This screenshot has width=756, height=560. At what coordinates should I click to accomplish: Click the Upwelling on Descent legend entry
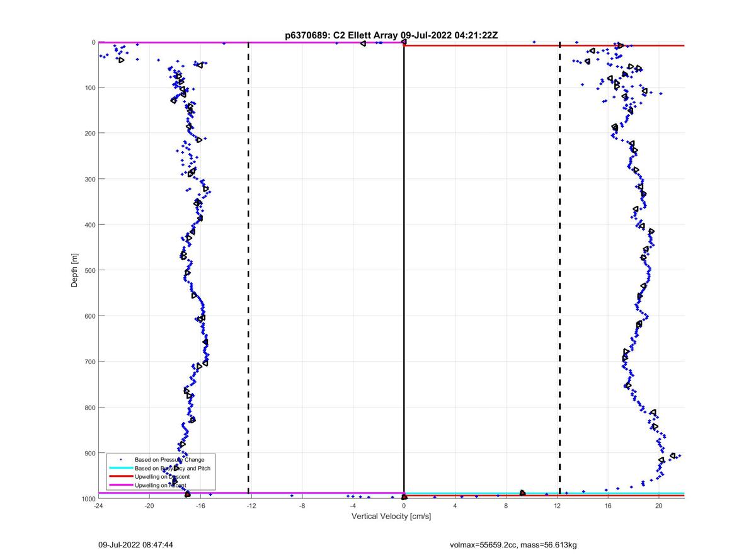[163, 477]
